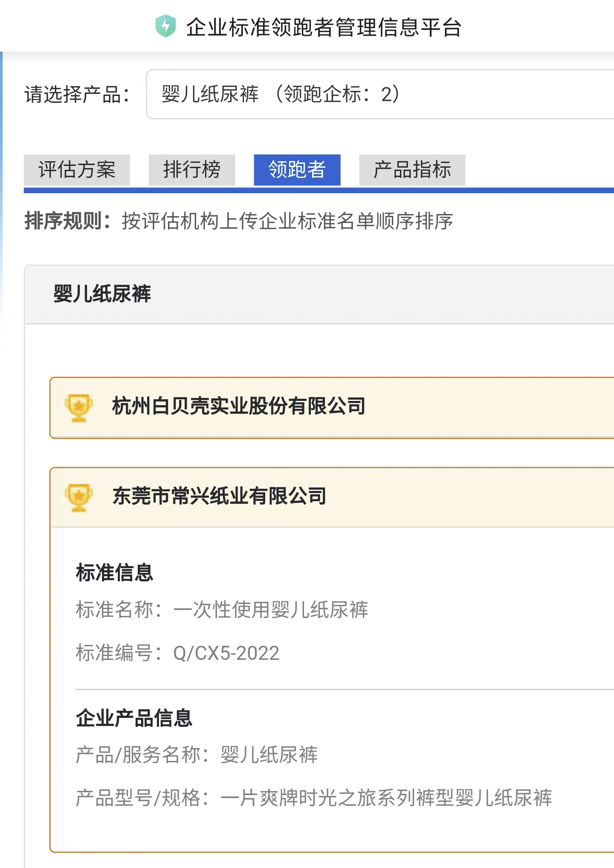This screenshot has height=868, width=614.
Task: Collapse the 东莞市常兴纸业有限公司 entry
Action: (332, 497)
